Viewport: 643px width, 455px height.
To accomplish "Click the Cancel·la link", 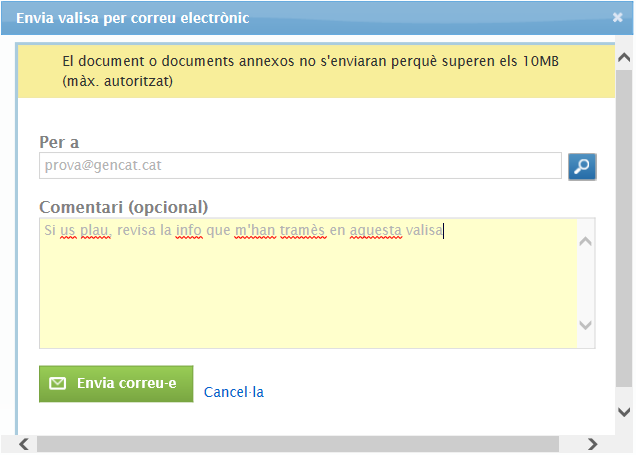I will tap(233, 392).
